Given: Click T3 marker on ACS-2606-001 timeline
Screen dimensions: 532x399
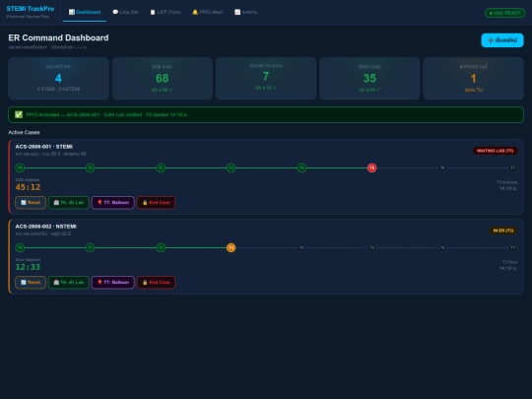Looking at the screenshot, I should 232,167.
